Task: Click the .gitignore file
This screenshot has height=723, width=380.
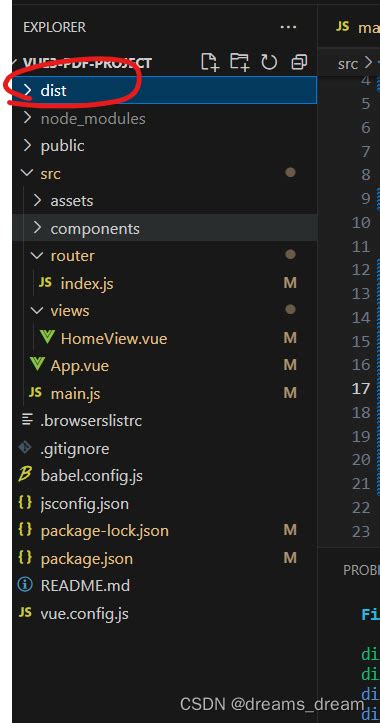Action: tap(75, 448)
